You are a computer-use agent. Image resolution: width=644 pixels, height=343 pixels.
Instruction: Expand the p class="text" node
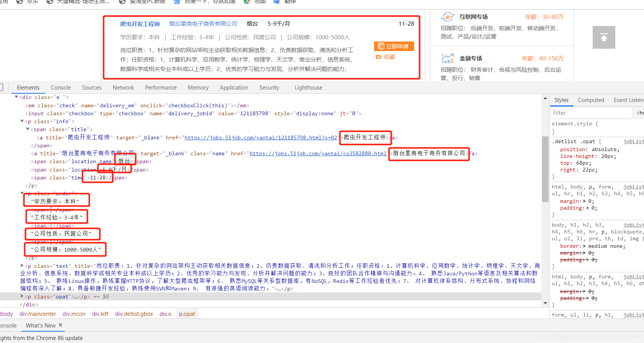point(22,266)
